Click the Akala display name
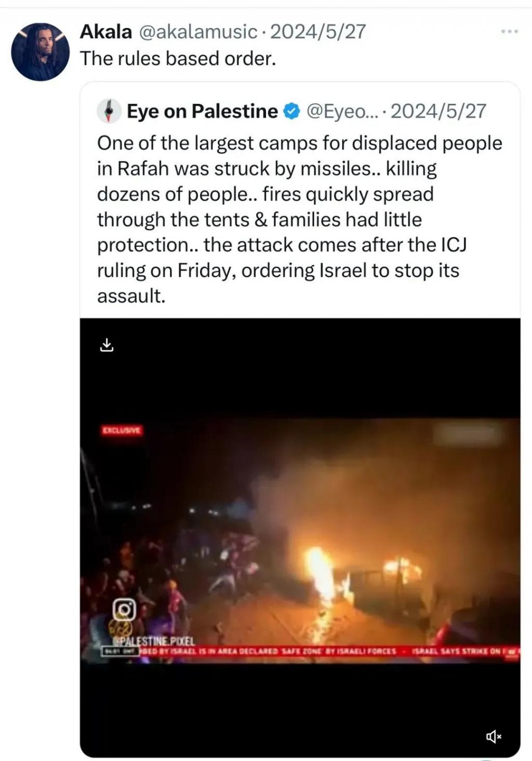The width and height of the screenshot is (532, 761). [x=106, y=32]
